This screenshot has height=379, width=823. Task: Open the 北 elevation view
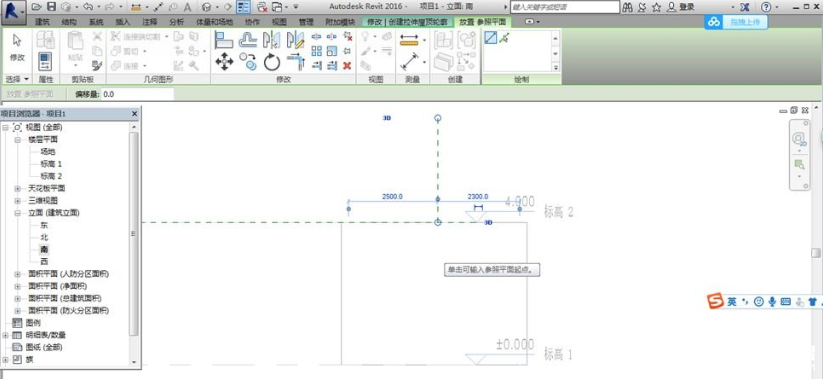[44, 237]
